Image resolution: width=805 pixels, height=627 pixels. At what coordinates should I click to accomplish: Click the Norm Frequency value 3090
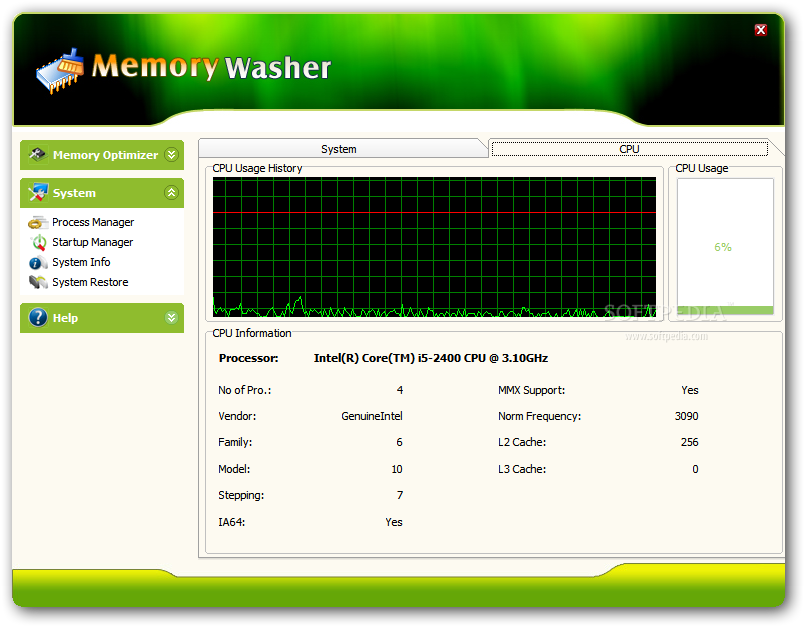[x=686, y=416]
